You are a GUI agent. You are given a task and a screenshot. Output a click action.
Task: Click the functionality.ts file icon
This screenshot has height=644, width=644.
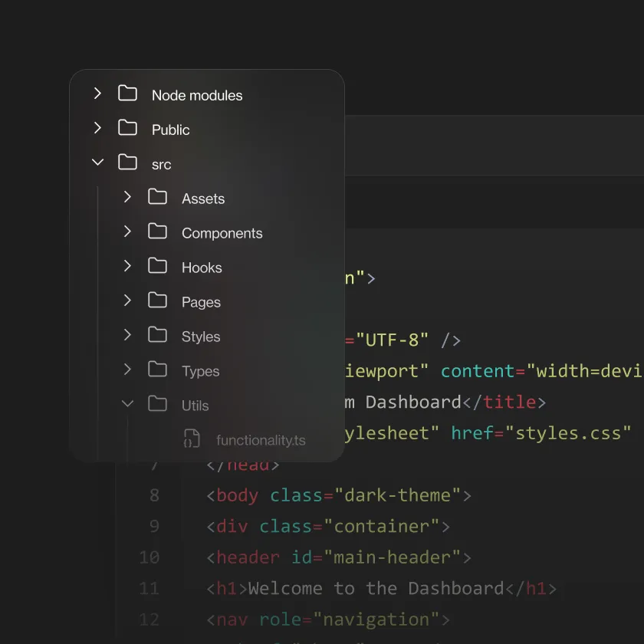(192, 439)
